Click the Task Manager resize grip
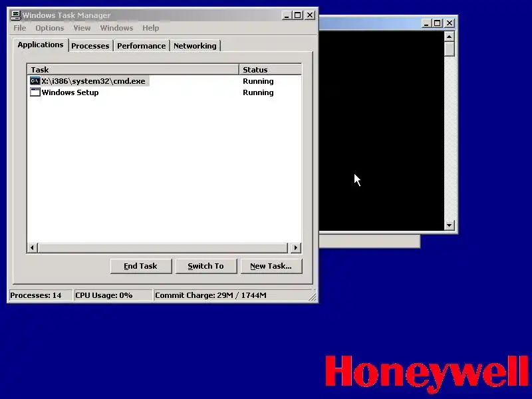Viewport: 532px width, 399px height. pyautogui.click(x=313, y=297)
